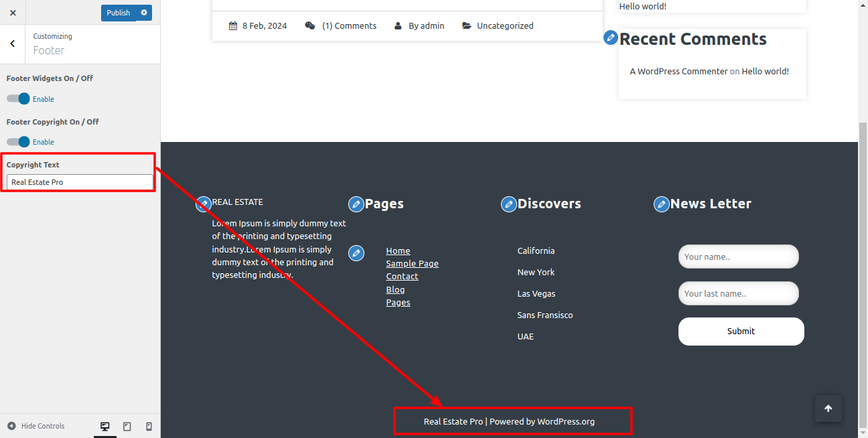868x438 pixels.
Task: Close the Customizer with the X icon
Action: click(x=13, y=13)
